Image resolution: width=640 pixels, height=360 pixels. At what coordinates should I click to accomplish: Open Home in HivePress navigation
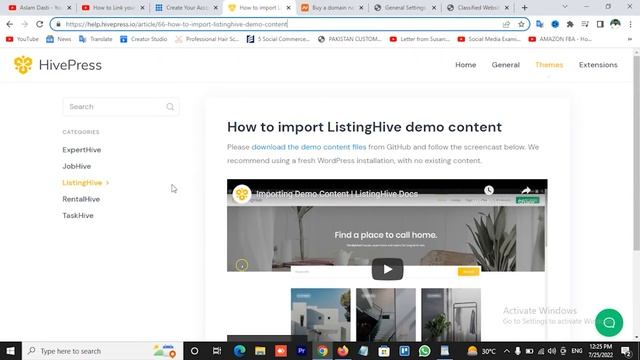click(x=466, y=65)
